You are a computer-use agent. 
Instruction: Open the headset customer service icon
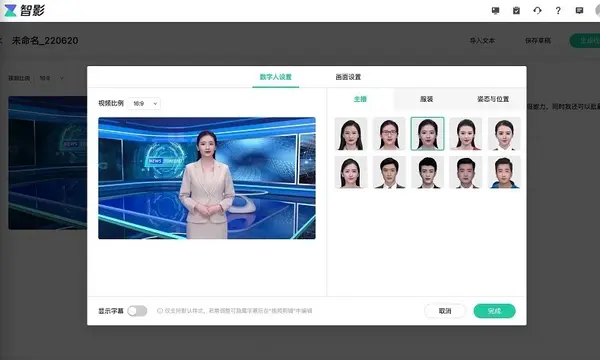click(537, 11)
